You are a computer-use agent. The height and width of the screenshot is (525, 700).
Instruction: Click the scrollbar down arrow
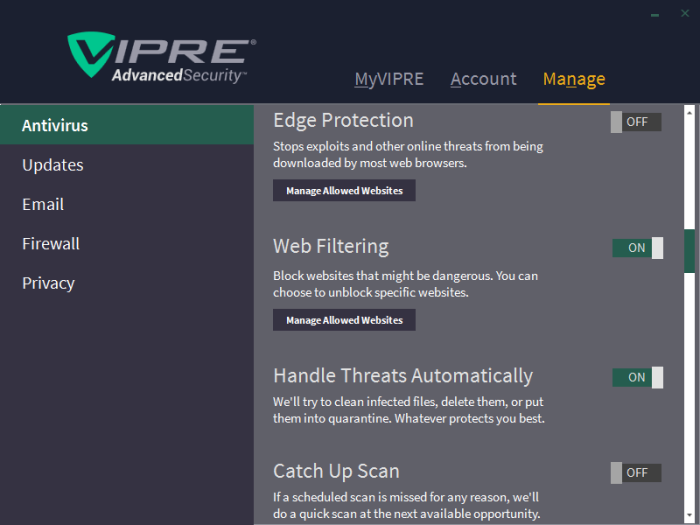[689, 515]
